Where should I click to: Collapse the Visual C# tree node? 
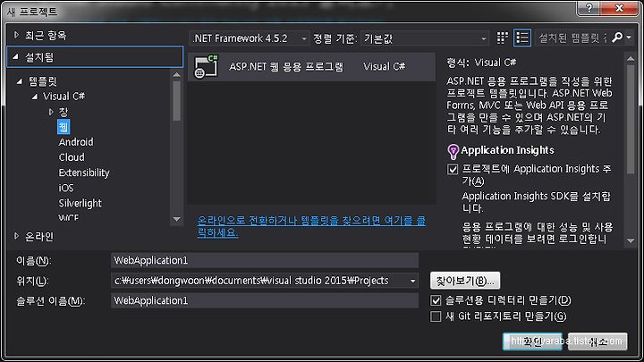[x=35, y=97]
